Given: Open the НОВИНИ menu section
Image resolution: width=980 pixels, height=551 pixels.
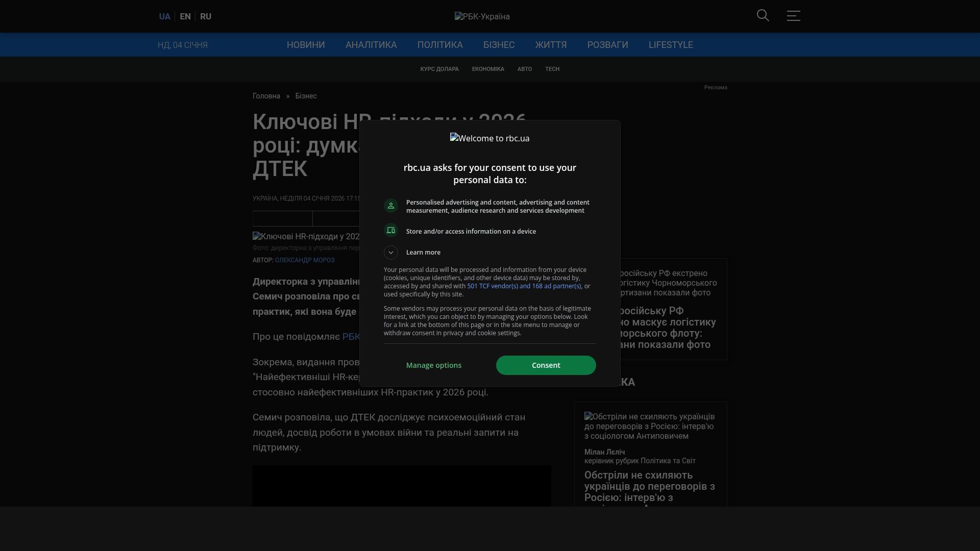Looking at the screenshot, I should 306,45.
